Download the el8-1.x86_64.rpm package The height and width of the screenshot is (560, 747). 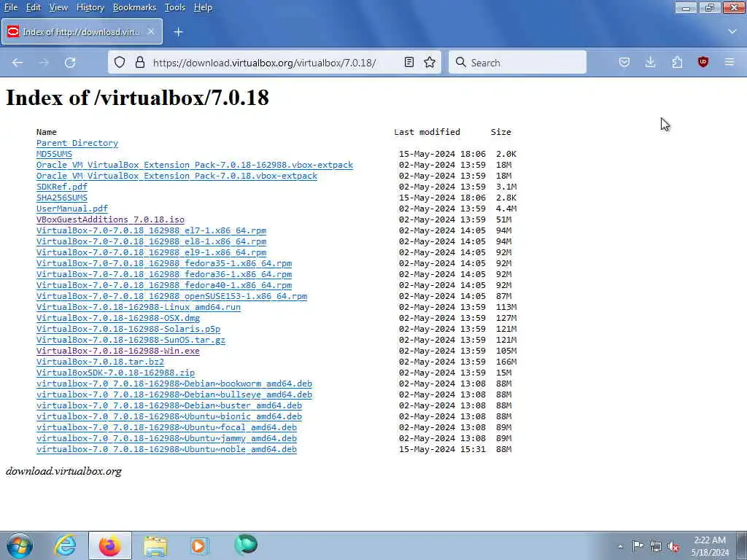click(x=152, y=241)
